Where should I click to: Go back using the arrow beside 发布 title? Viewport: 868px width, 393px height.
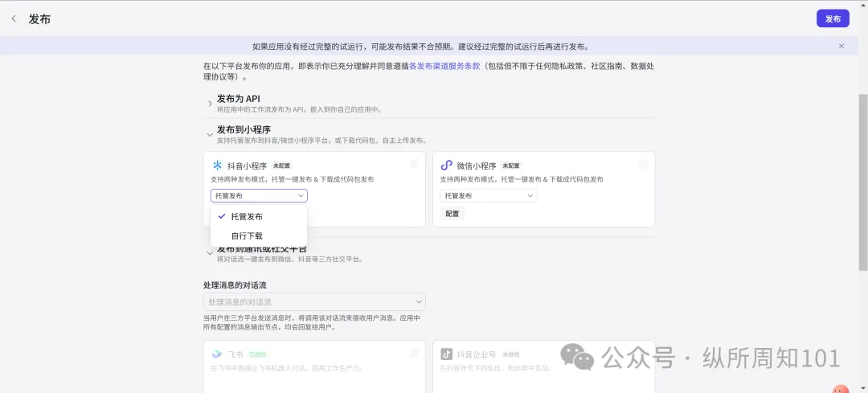coord(14,18)
